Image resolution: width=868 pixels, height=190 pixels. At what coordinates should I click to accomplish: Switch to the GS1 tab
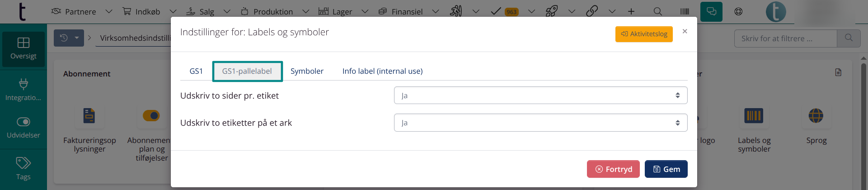196,71
